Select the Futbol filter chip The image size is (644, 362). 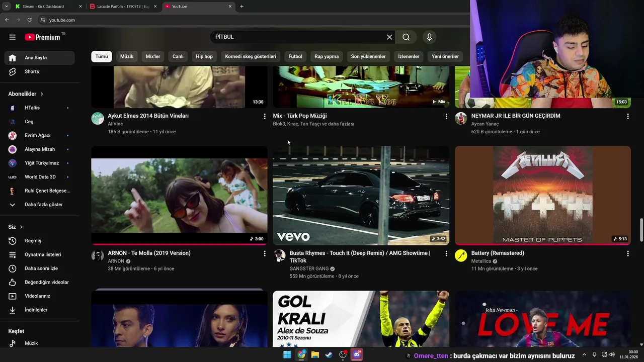(x=295, y=56)
